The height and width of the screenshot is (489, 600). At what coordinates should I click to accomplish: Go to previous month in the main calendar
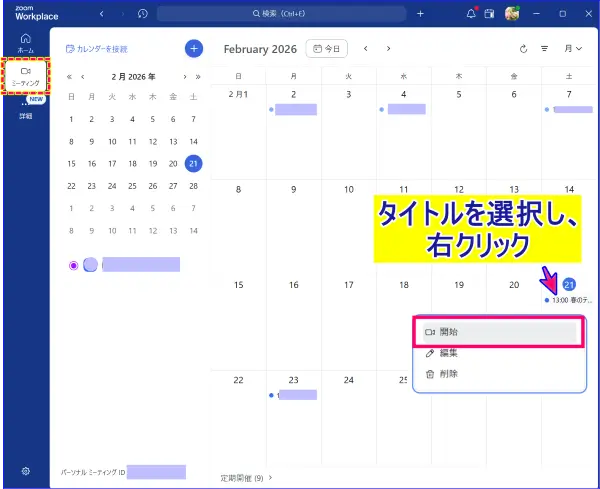tap(366, 49)
